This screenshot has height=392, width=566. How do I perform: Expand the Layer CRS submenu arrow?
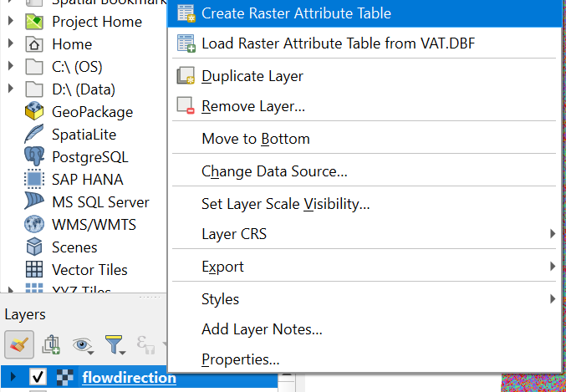point(553,234)
